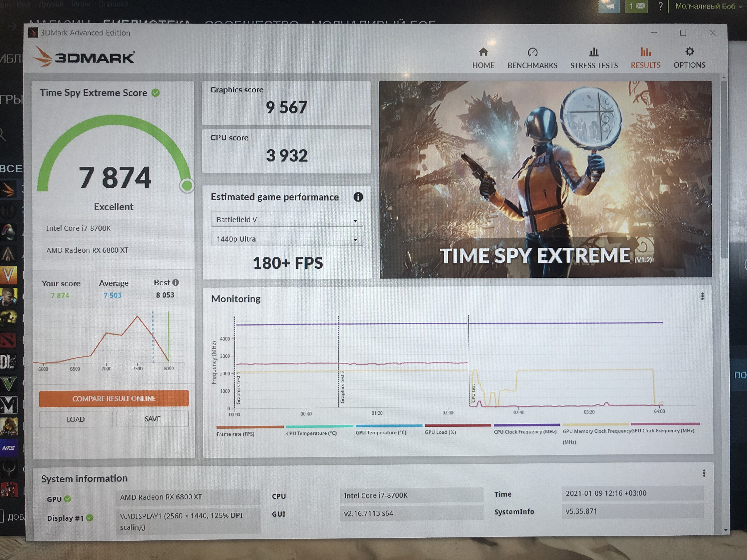Viewport: 747px width, 560px height.
Task: Open the Monitoring panel three-dot menu
Action: [x=702, y=296]
